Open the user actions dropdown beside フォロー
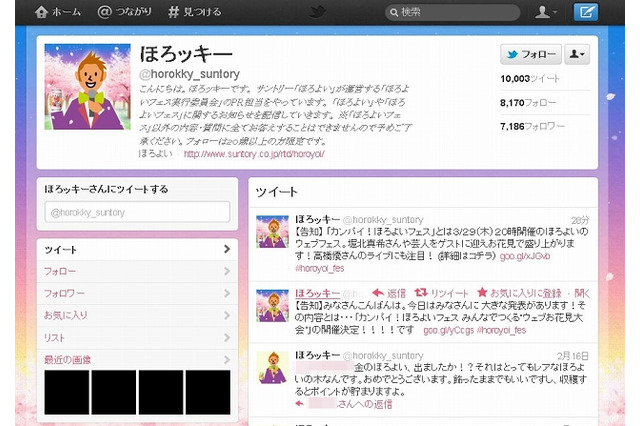 pyautogui.click(x=577, y=54)
